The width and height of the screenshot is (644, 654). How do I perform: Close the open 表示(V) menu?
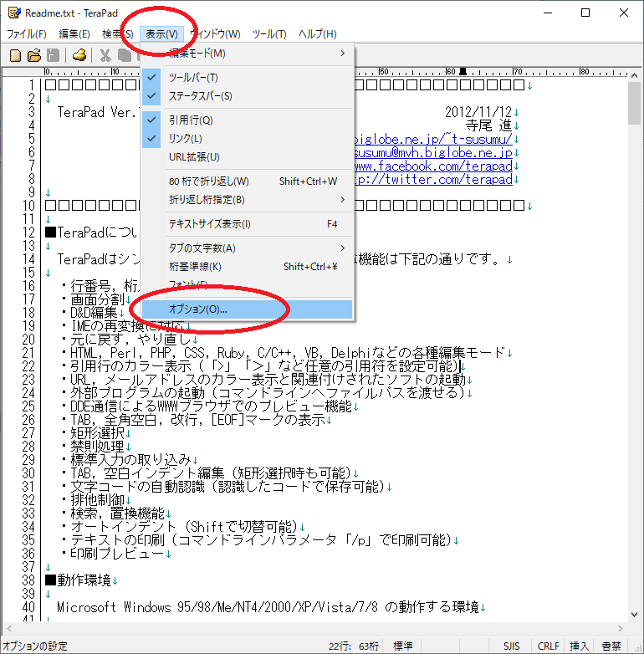(x=161, y=33)
